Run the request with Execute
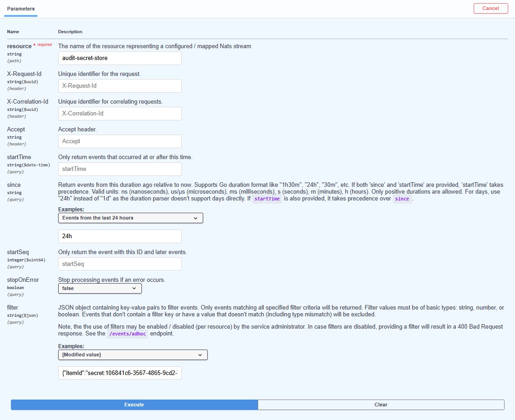 tap(135, 405)
